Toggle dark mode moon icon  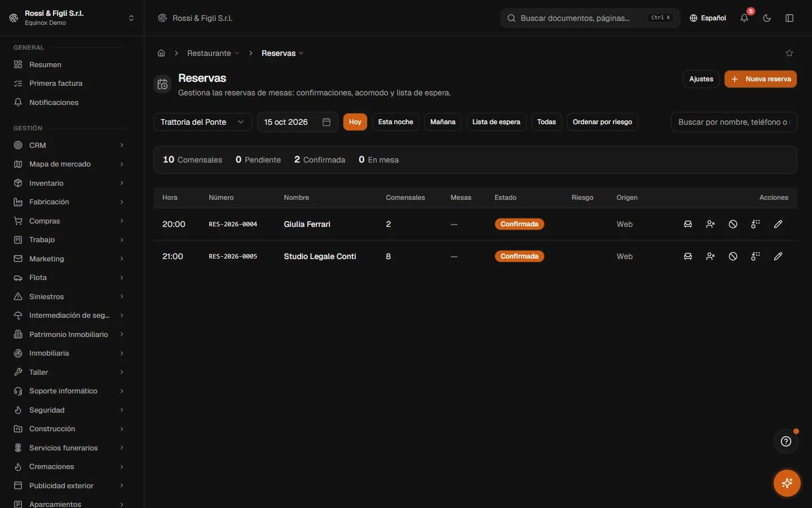pyautogui.click(x=767, y=18)
